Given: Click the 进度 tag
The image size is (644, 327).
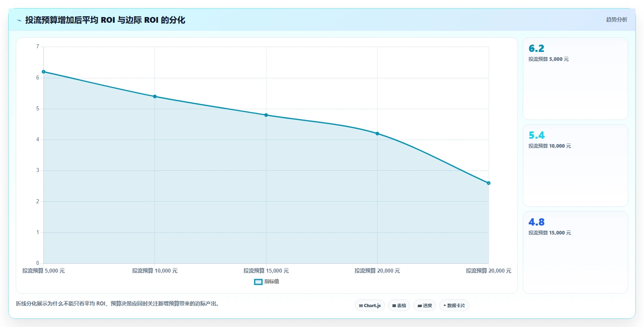Looking at the screenshot, I should pyautogui.click(x=425, y=305).
